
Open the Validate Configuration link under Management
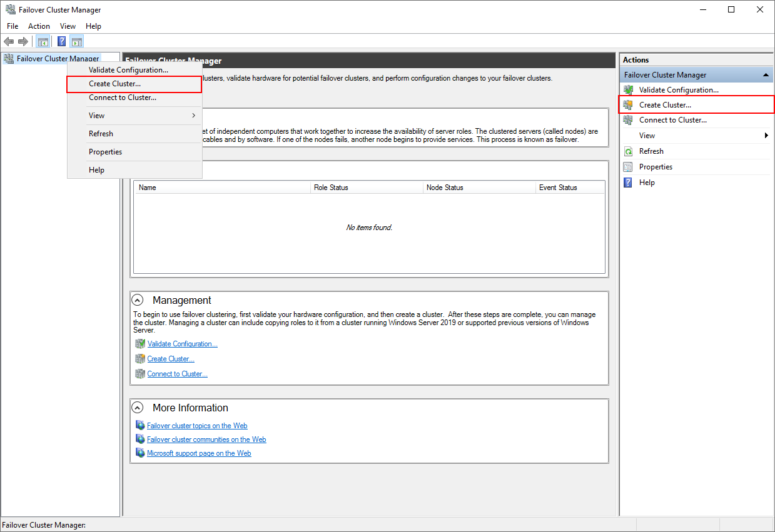(183, 344)
